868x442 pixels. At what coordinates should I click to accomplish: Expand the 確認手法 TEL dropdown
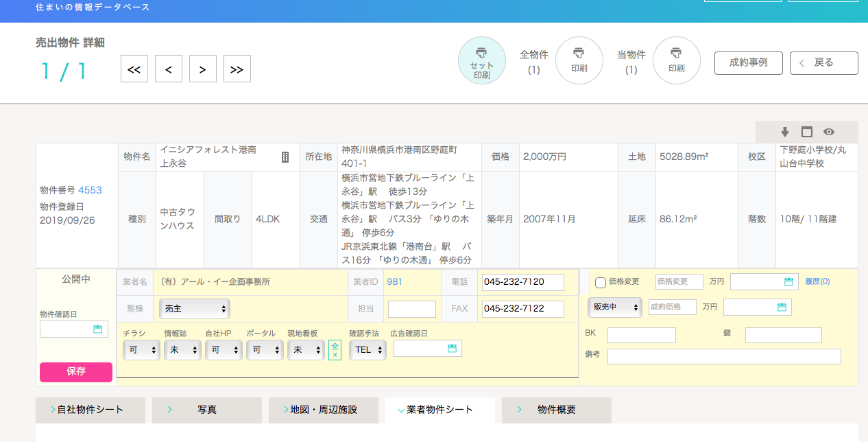coord(367,350)
